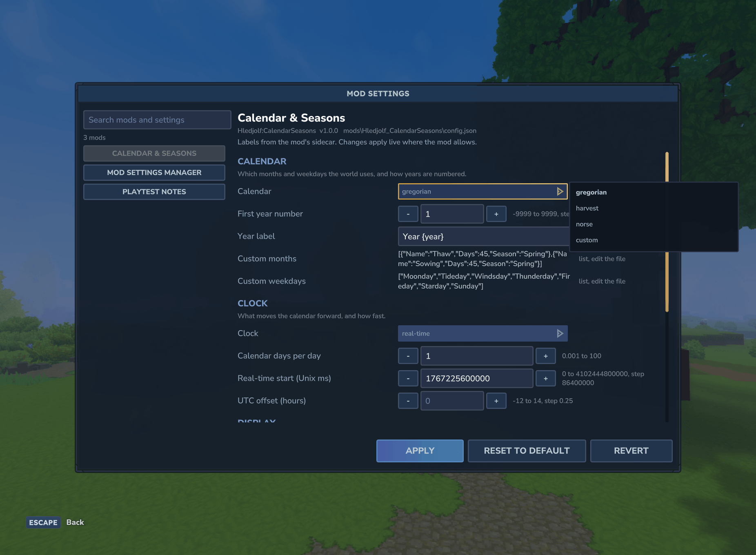Choose custom calendar option
Viewport: 756px width, 555px height.
click(587, 240)
